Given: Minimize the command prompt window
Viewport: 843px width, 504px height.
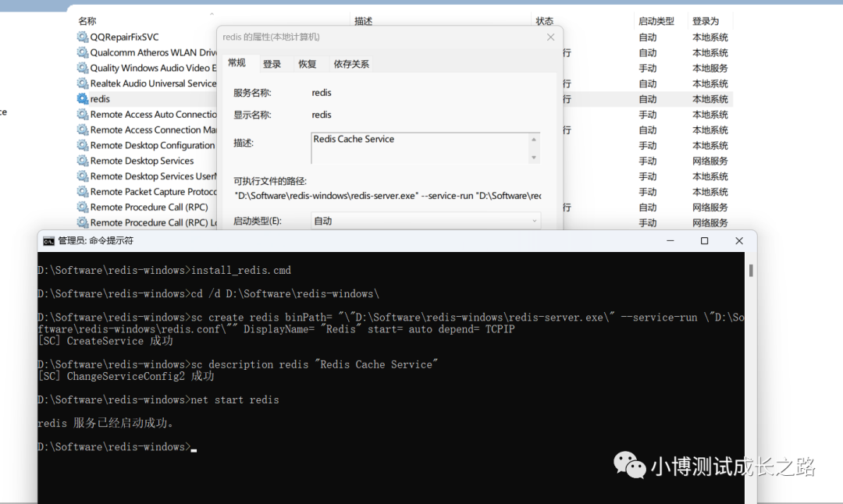Looking at the screenshot, I should tap(670, 241).
